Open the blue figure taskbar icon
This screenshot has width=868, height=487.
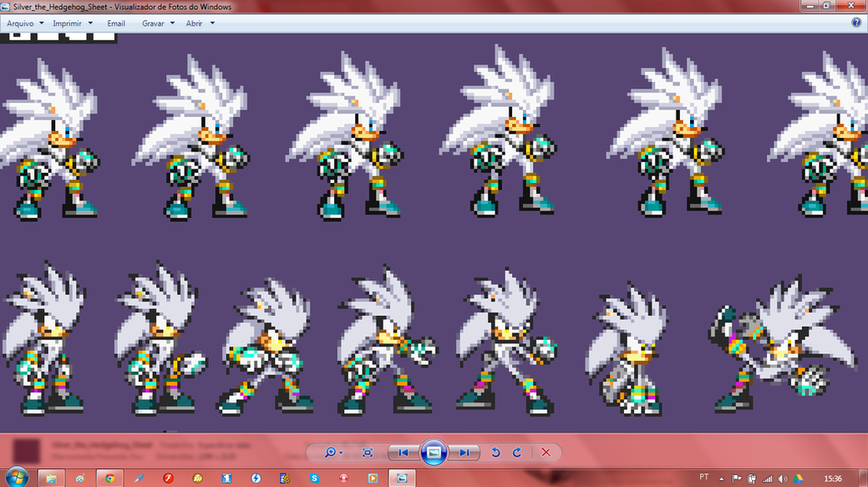coord(227,479)
